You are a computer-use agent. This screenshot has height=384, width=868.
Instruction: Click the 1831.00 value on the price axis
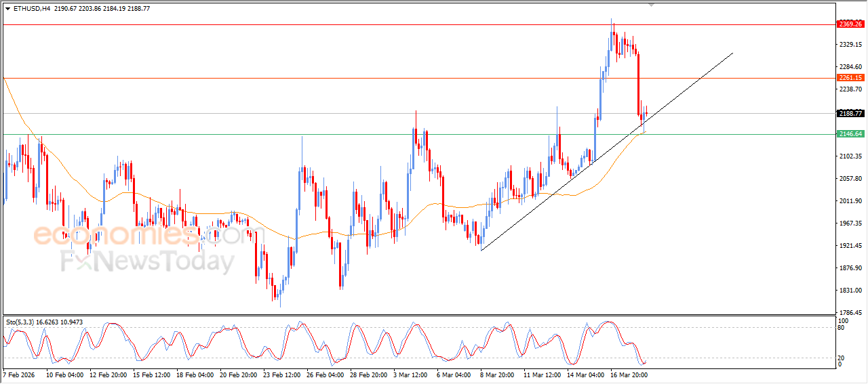click(850, 291)
